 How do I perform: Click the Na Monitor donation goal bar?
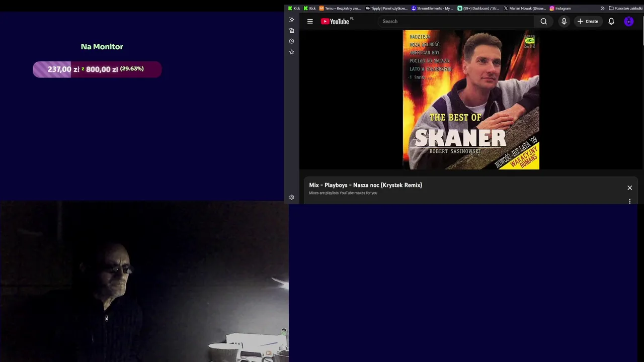point(97,69)
